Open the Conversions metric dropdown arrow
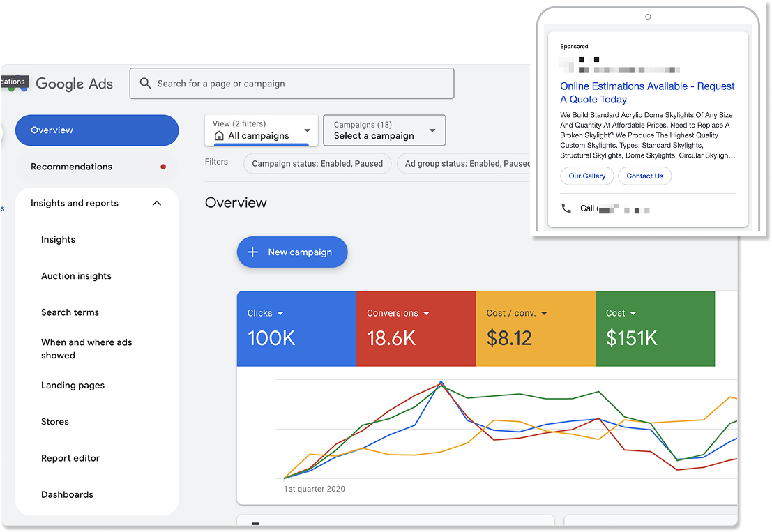Viewport: 772px width, 532px height. tap(426, 314)
